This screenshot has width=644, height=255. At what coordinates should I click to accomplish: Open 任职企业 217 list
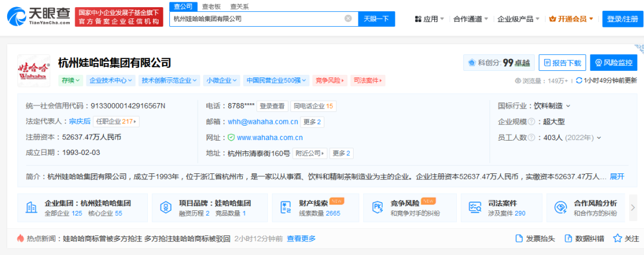point(116,122)
